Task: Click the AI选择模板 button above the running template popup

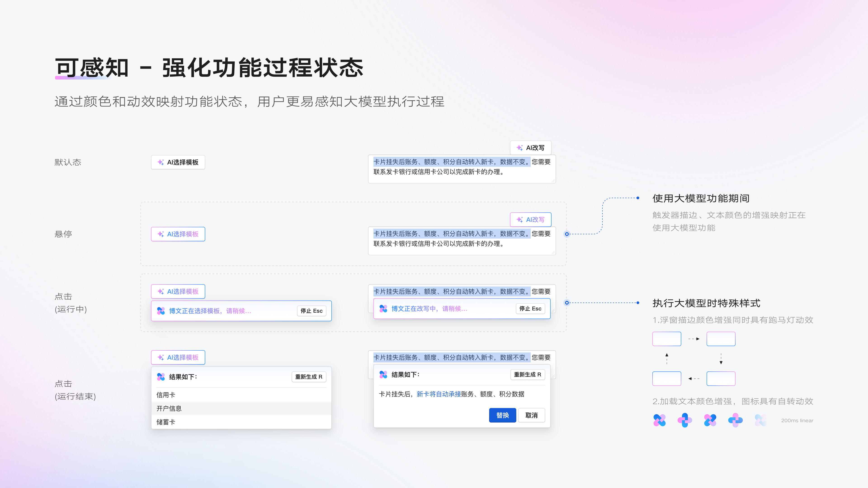Action: (178, 291)
